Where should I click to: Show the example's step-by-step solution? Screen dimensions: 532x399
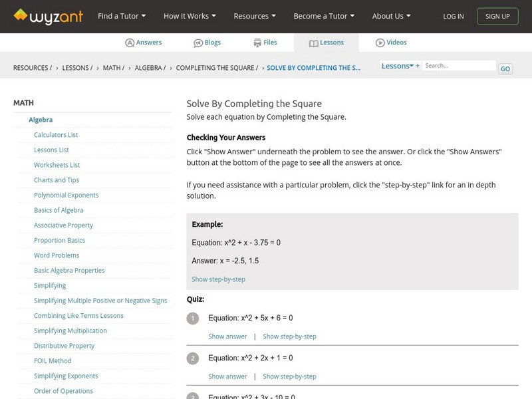218,279
